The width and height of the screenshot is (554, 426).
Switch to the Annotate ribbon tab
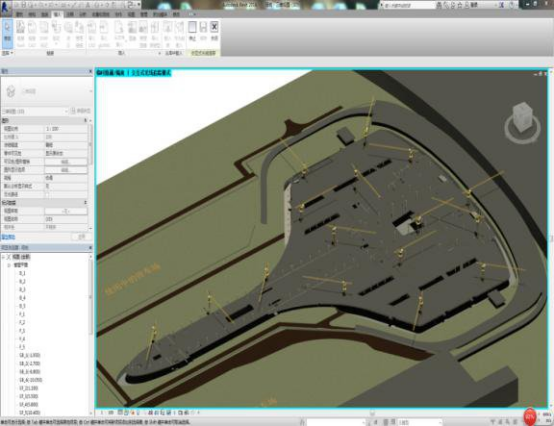pos(70,14)
